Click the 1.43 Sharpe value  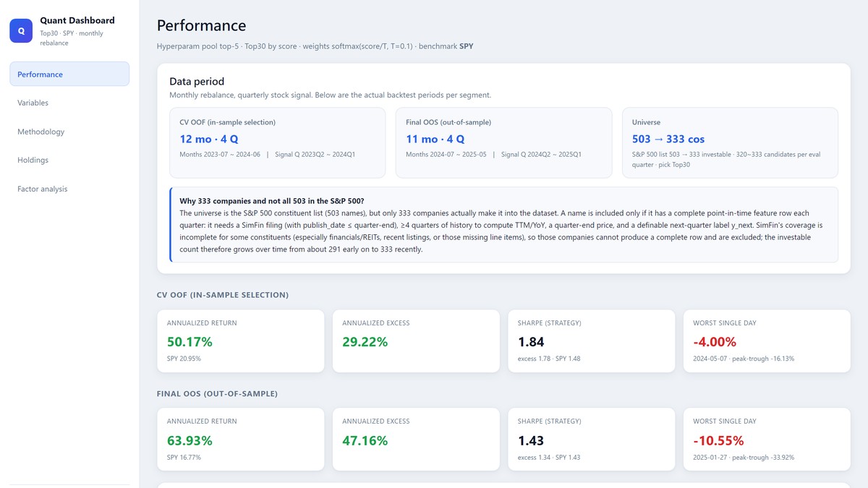point(531,440)
